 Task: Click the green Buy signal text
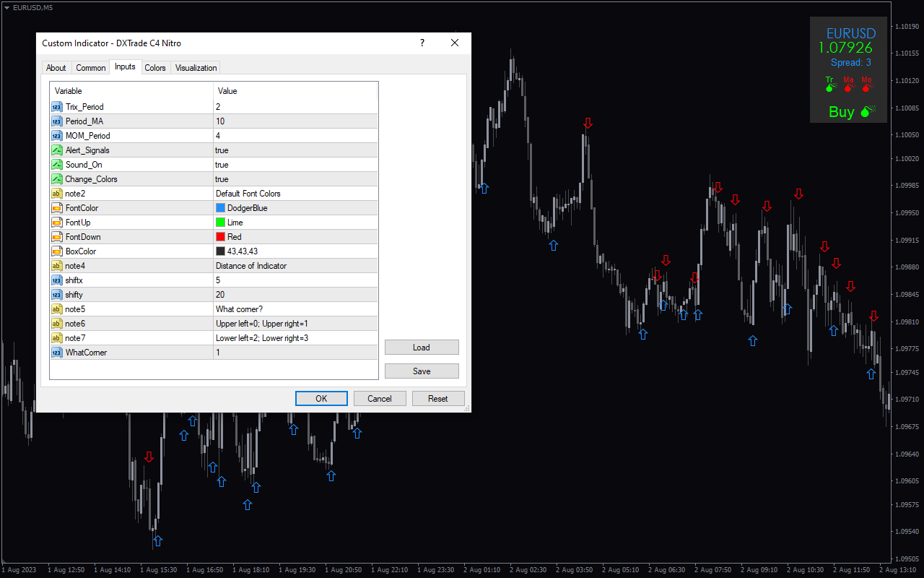(x=841, y=112)
